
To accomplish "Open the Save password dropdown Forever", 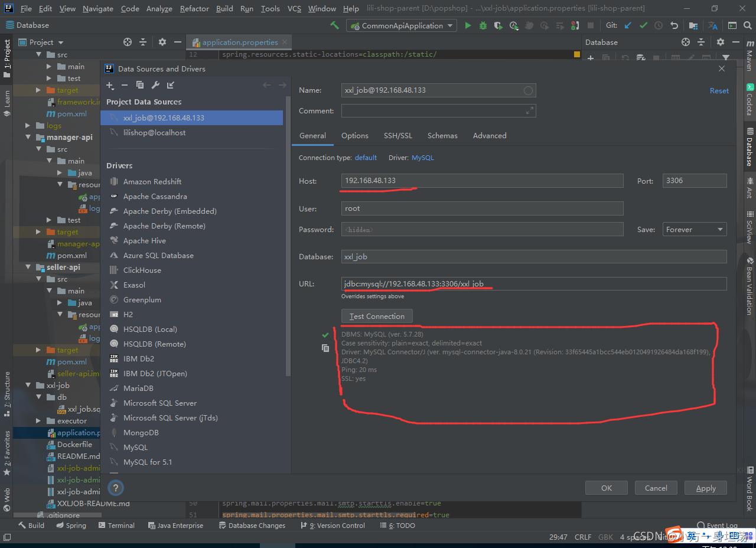I will (695, 230).
